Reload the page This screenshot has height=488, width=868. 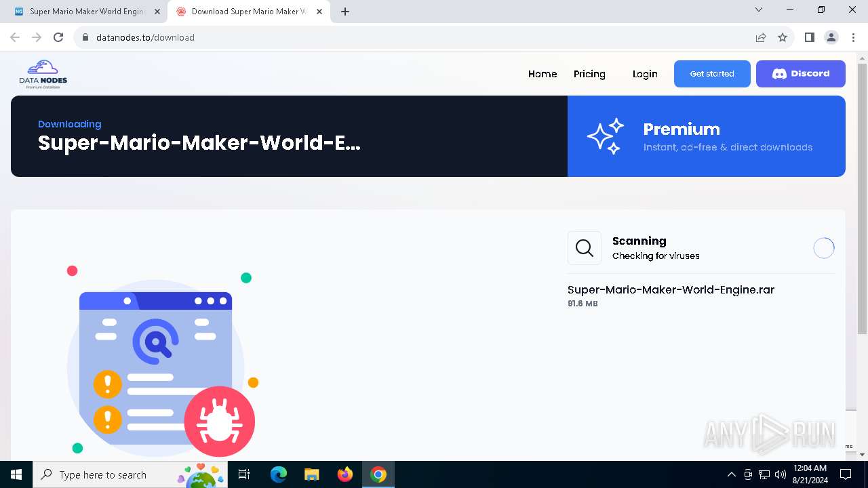[x=58, y=37]
